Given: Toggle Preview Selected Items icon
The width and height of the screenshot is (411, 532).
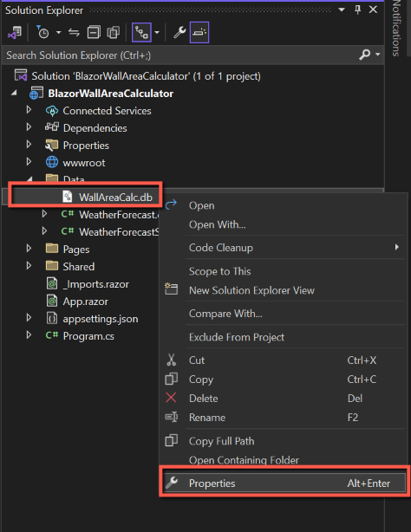Looking at the screenshot, I should point(199,33).
